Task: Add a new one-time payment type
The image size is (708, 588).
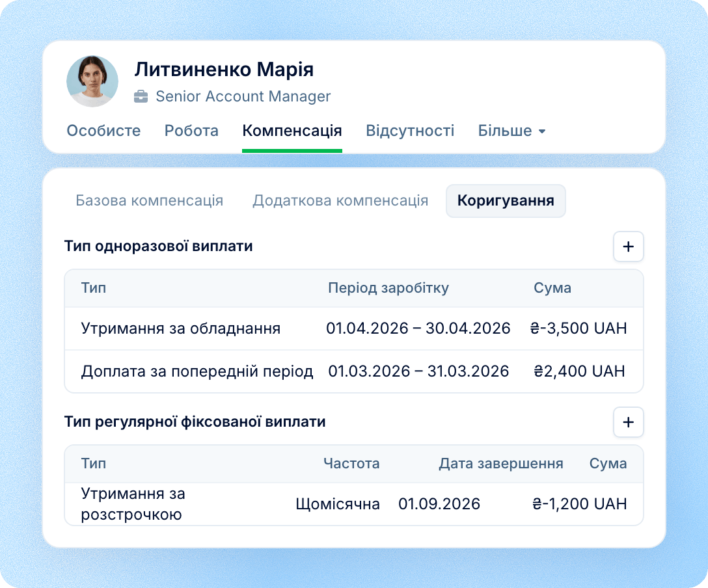Action: (x=628, y=247)
